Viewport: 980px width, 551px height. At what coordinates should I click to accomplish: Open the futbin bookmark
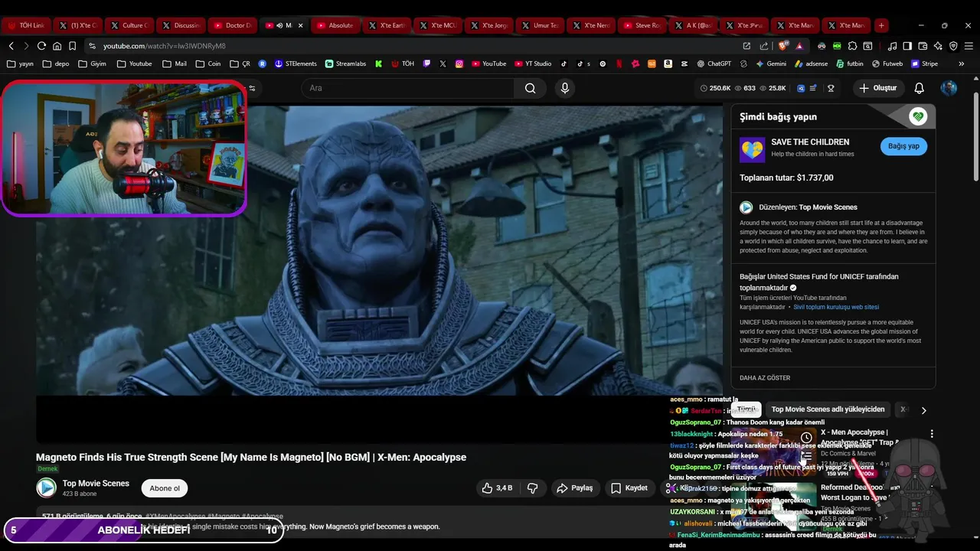(x=850, y=64)
